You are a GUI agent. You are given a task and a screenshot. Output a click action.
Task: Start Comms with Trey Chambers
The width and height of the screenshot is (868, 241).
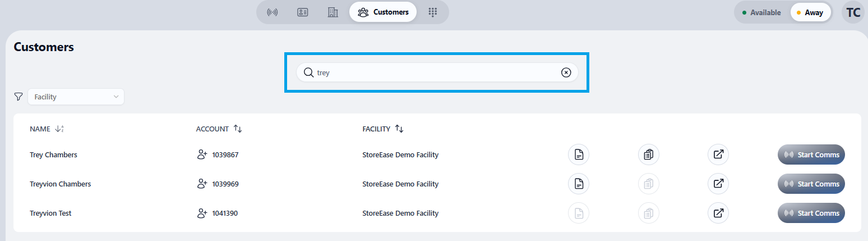point(811,154)
